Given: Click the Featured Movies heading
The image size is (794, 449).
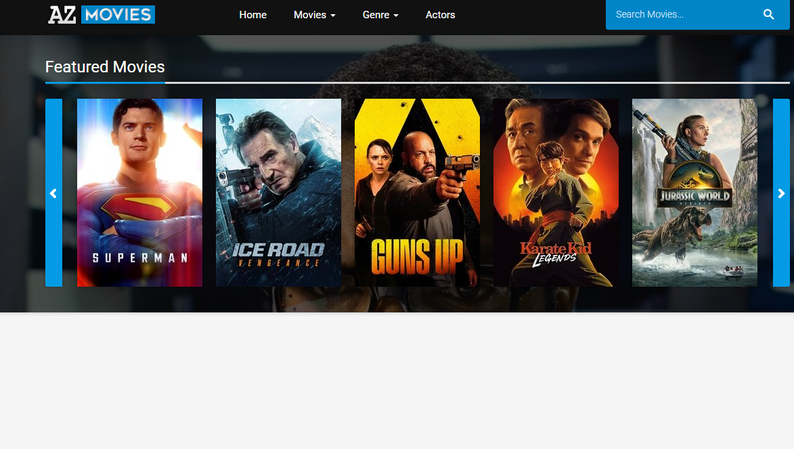Looking at the screenshot, I should click(105, 67).
